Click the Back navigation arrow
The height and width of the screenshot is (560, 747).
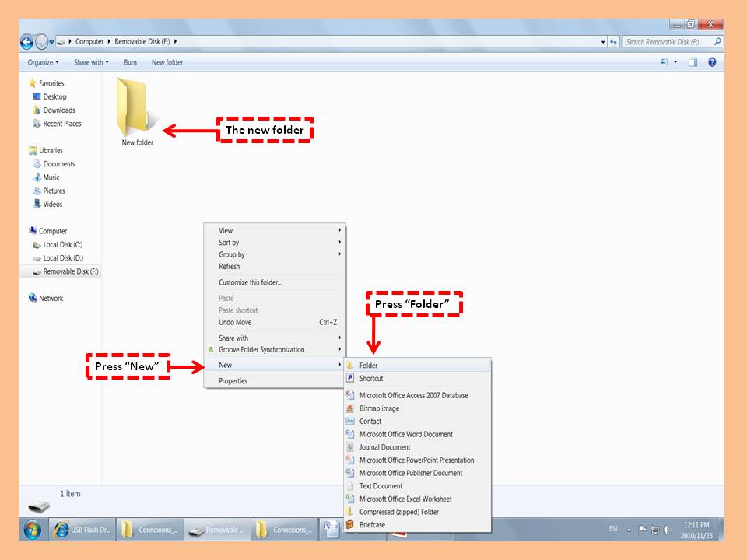click(27, 42)
